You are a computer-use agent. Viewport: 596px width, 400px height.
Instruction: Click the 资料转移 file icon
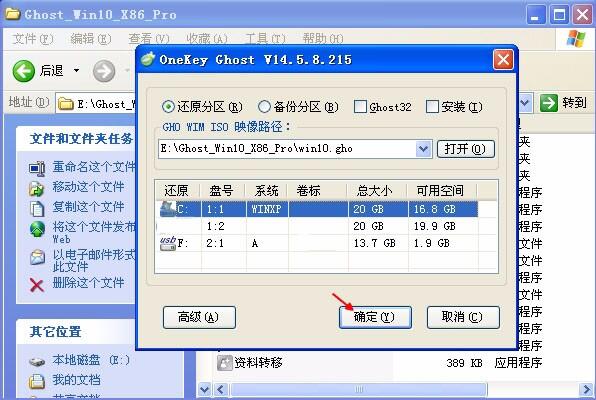(x=225, y=363)
